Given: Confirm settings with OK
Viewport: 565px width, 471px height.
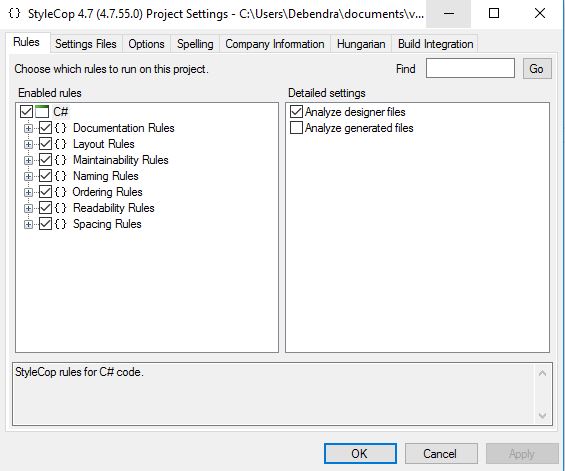Looking at the screenshot, I should (x=360, y=453).
